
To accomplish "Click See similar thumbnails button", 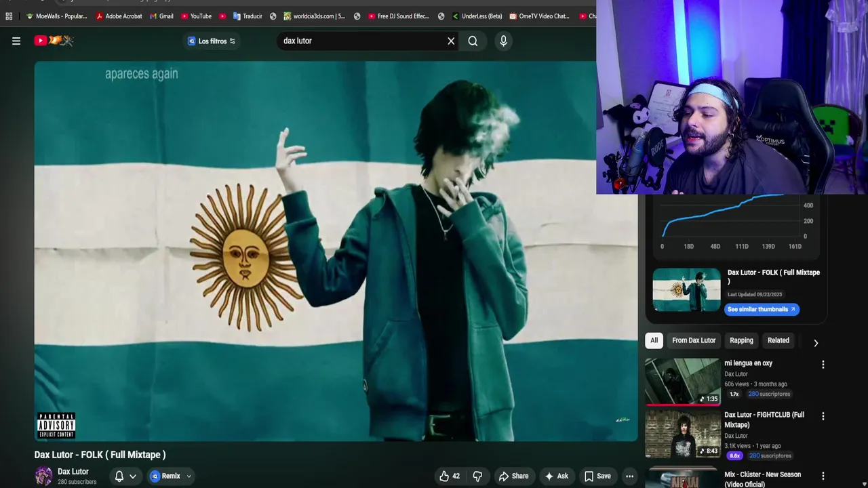I will tap(762, 309).
